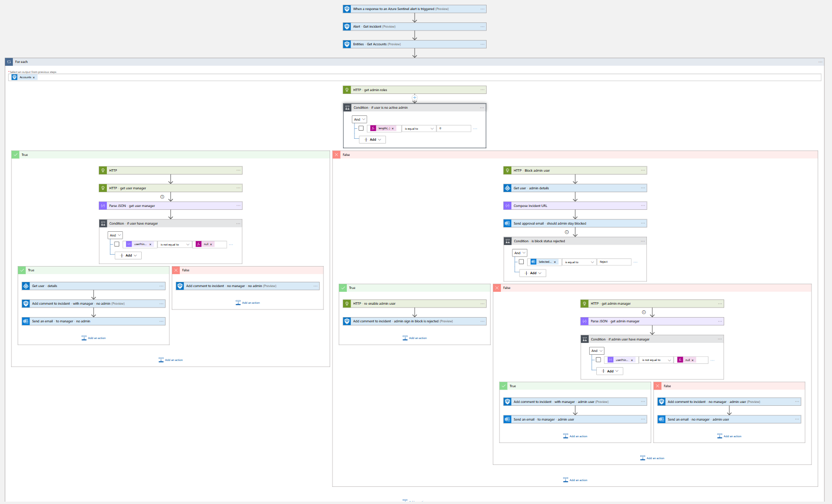Screen dimensions: 832x504
Task: Tick the checkbox beside the Selected... Reject condition row
Action: [x=521, y=262]
